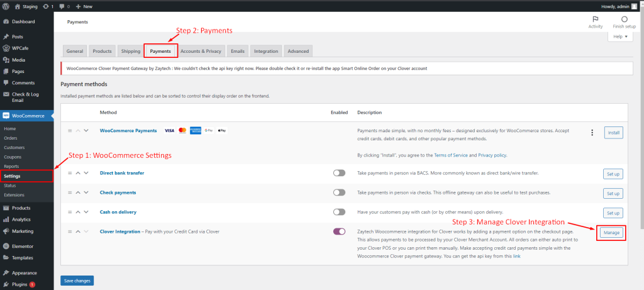Click the Finish setup circle icon
This screenshot has width=644, height=290.
[x=625, y=20]
